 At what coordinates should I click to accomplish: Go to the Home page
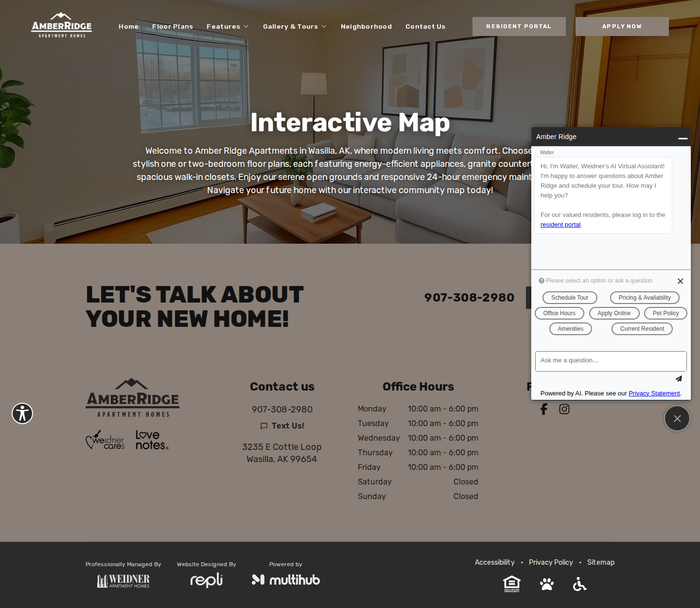(129, 27)
